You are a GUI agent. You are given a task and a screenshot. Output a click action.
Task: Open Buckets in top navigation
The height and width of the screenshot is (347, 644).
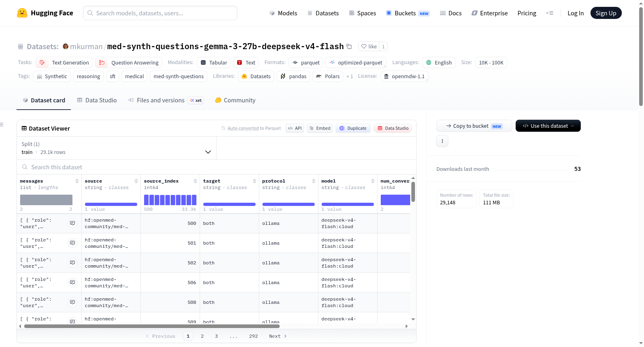(x=408, y=13)
